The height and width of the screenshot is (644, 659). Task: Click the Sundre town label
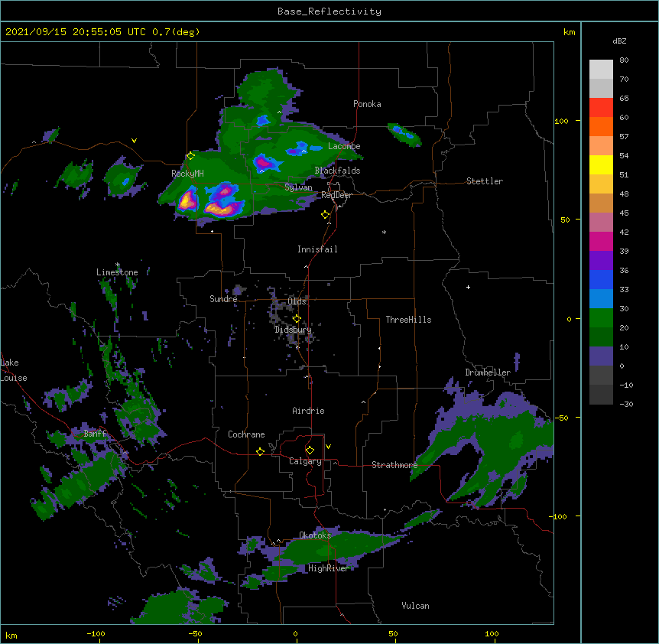coord(223,299)
